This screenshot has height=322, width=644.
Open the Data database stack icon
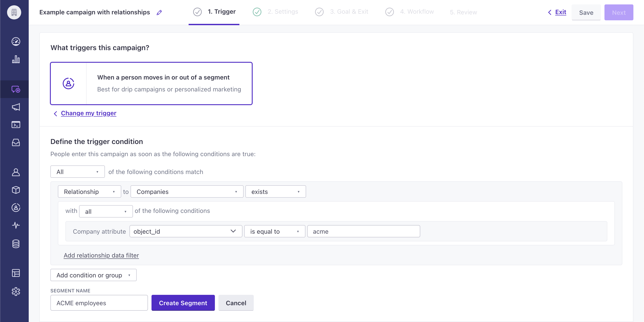click(16, 244)
